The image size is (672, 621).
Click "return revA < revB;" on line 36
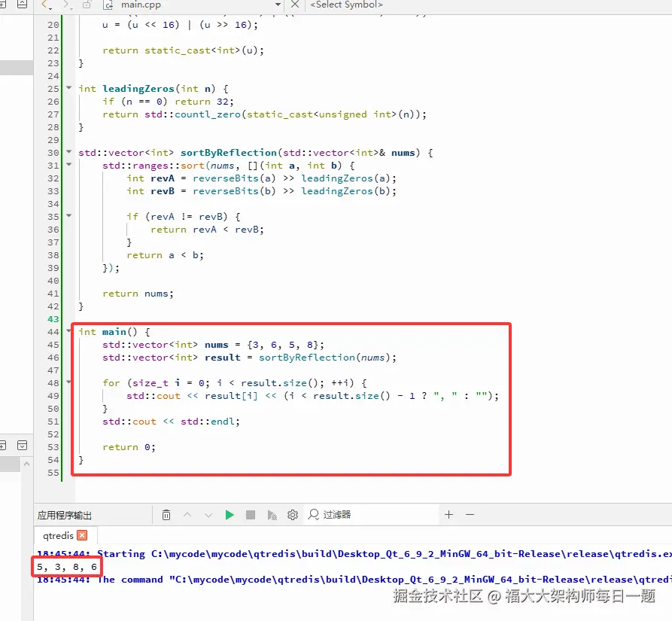(208, 230)
